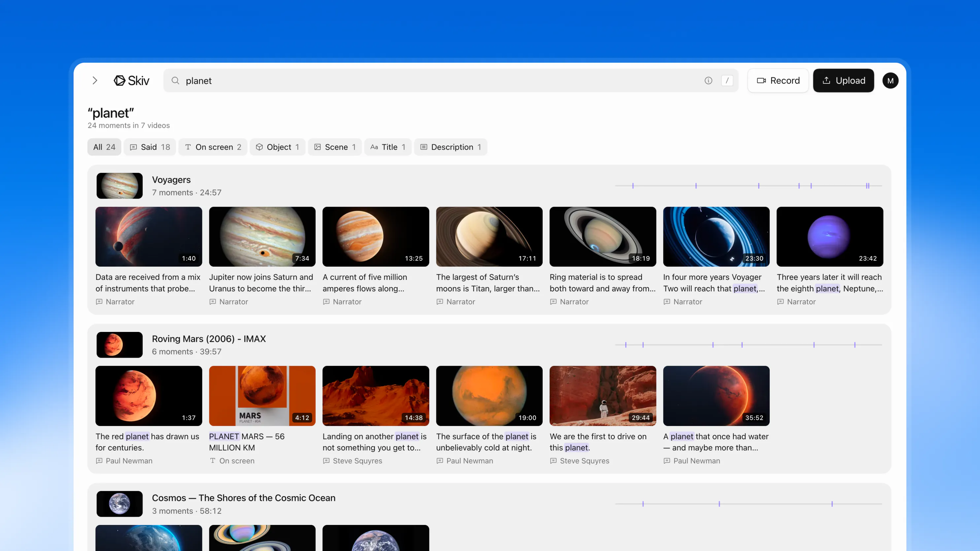
Task: Play the Roving Mars moment at 14:38
Action: coord(376,396)
